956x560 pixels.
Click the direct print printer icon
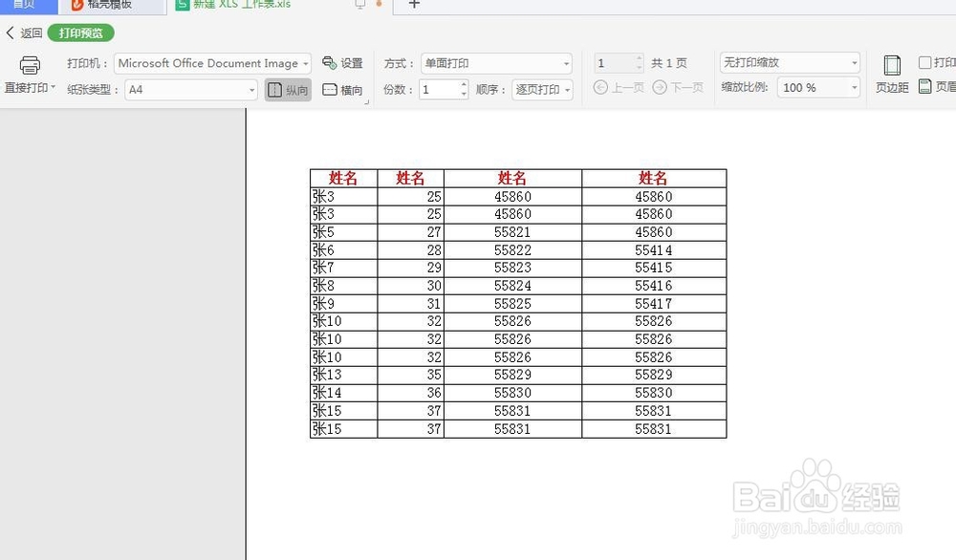coord(30,65)
